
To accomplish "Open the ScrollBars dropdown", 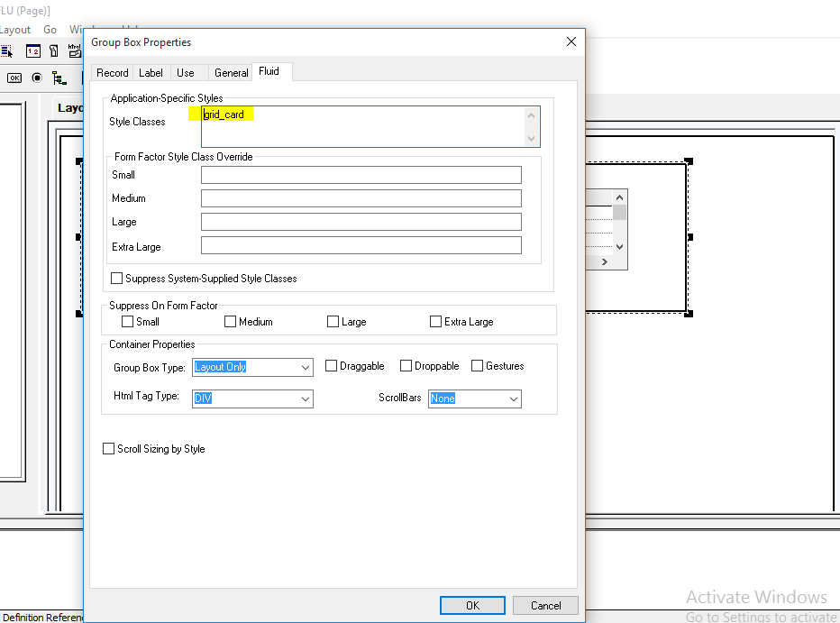I will tap(512, 398).
